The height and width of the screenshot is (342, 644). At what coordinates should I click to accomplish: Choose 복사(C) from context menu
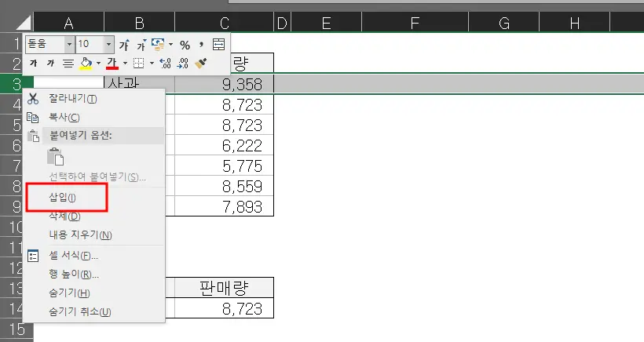94,118
